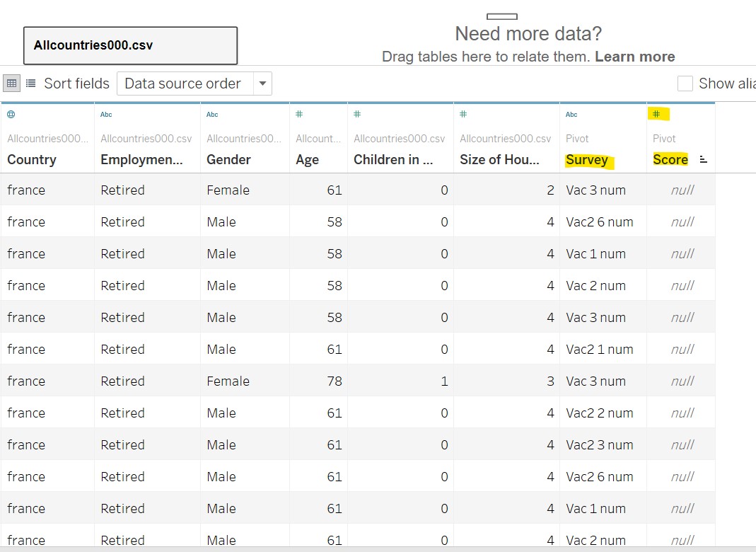Viewport: 756px width, 552px height.
Task: Open the Data source order dropdown
Action: (262, 84)
